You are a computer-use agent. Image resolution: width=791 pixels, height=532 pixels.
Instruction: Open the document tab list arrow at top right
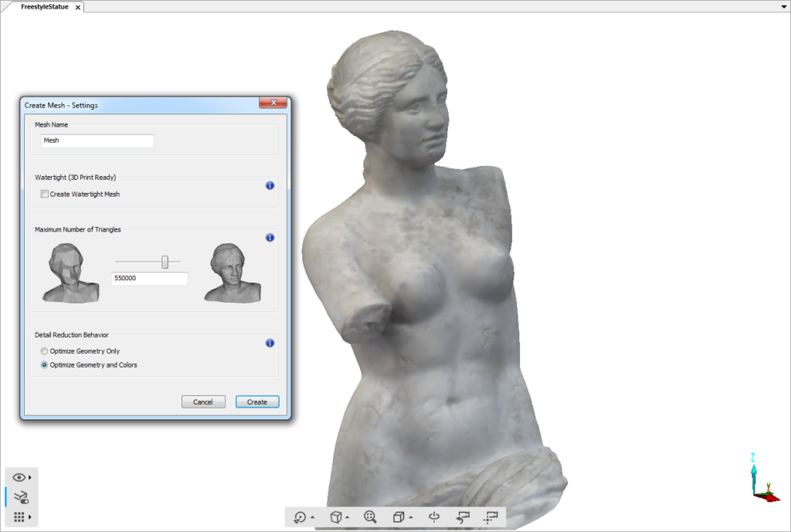click(x=783, y=6)
